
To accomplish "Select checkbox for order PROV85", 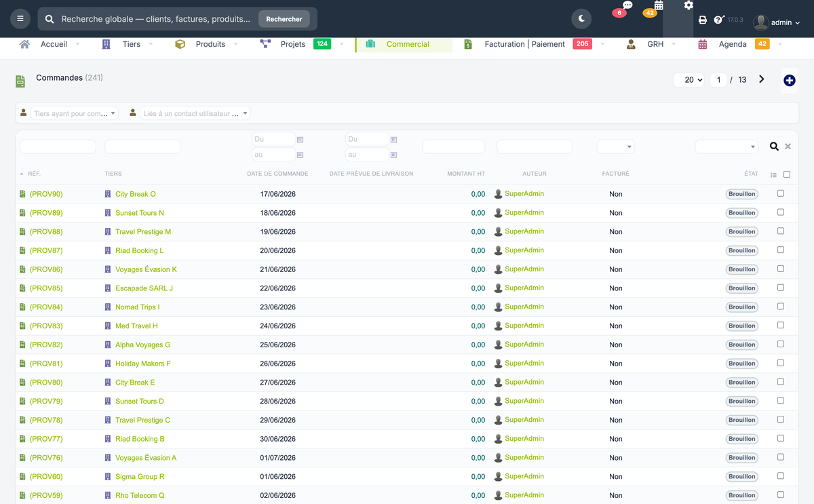I will 781,288.
